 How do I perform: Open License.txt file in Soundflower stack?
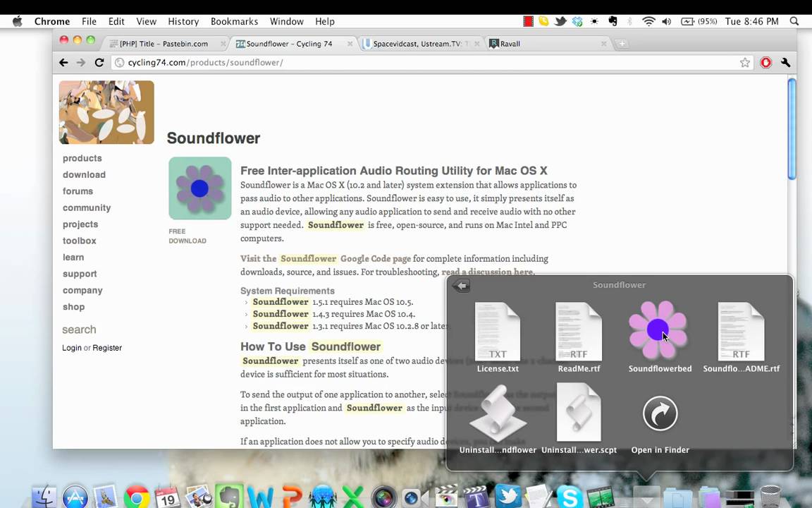coord(498,332)
